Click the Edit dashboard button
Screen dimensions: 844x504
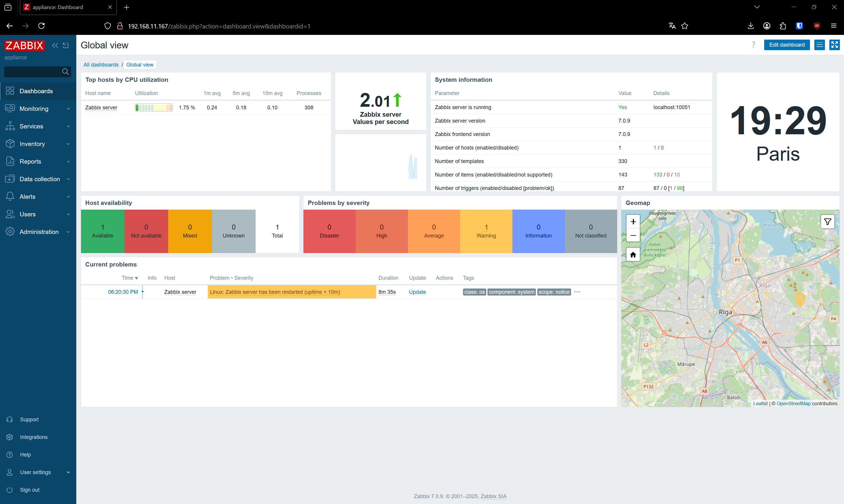[786, 45]
